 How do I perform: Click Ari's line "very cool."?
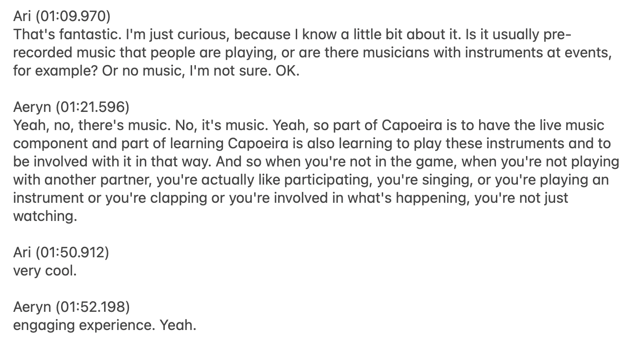click(x=45, y=271)
